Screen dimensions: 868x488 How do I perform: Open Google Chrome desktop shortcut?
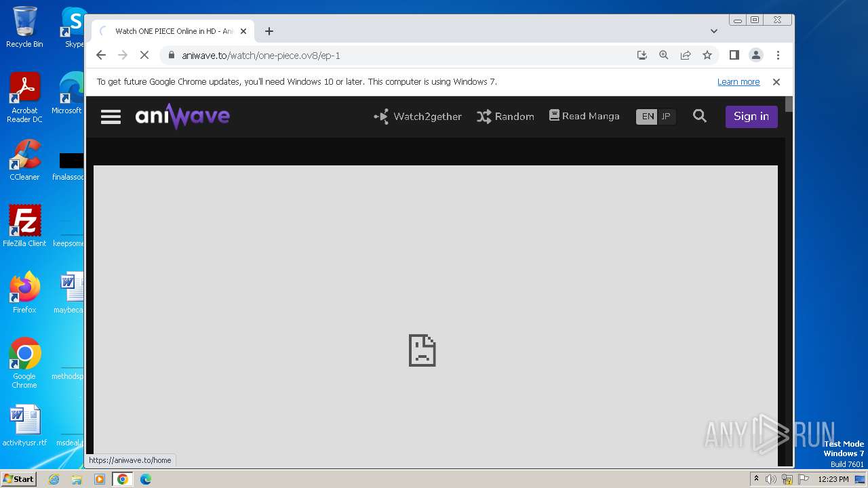click(24, 363)
